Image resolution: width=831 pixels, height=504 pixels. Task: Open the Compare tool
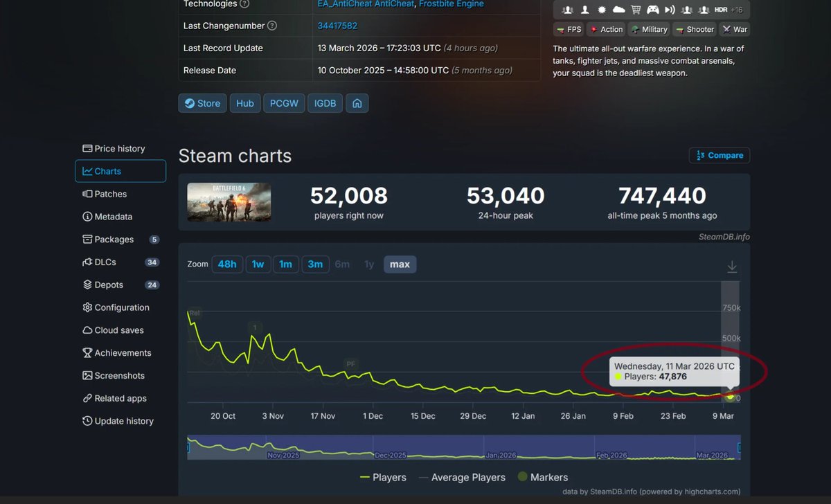(x=719, y=155)
